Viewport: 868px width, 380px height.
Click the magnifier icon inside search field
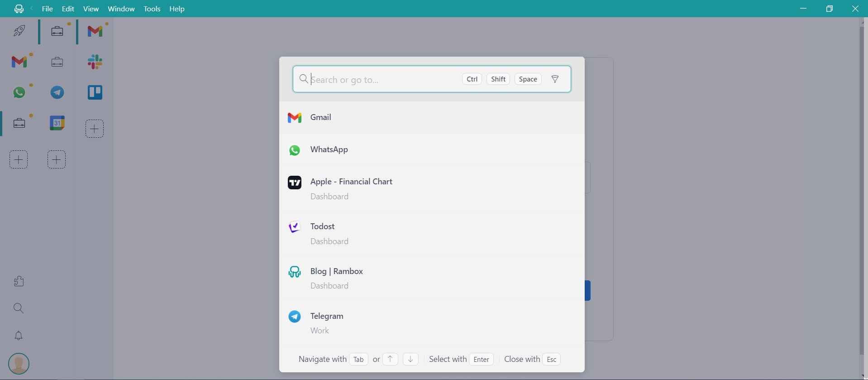(x=304, y=79)
